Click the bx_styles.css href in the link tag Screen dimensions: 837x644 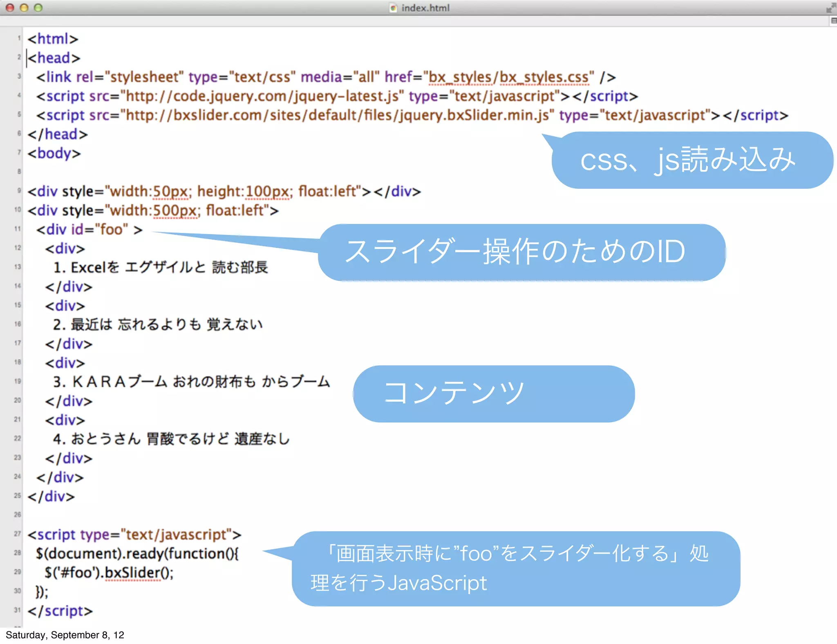(509, 77)
